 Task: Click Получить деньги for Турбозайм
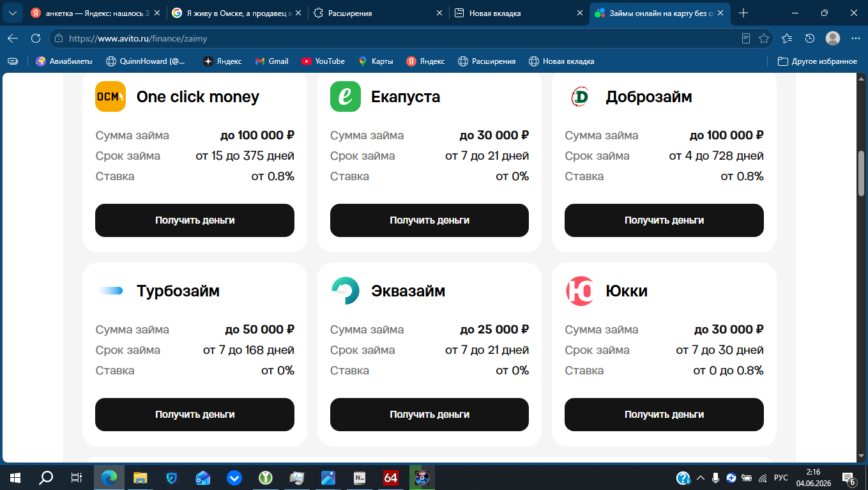pos(195,415)
